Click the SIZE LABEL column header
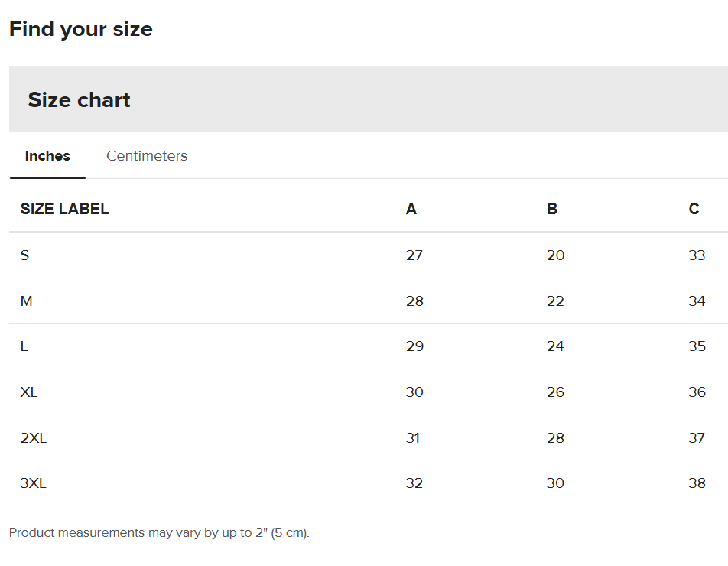728x566 pixels. coord(64,209)
